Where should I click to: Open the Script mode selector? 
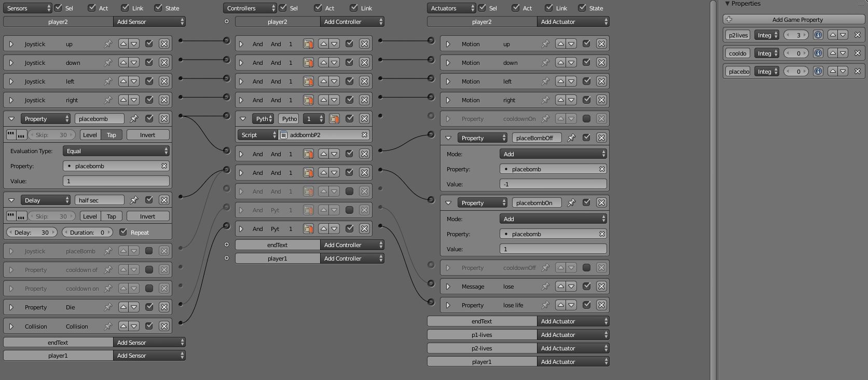pyautogui.click(x=258, y=135)
